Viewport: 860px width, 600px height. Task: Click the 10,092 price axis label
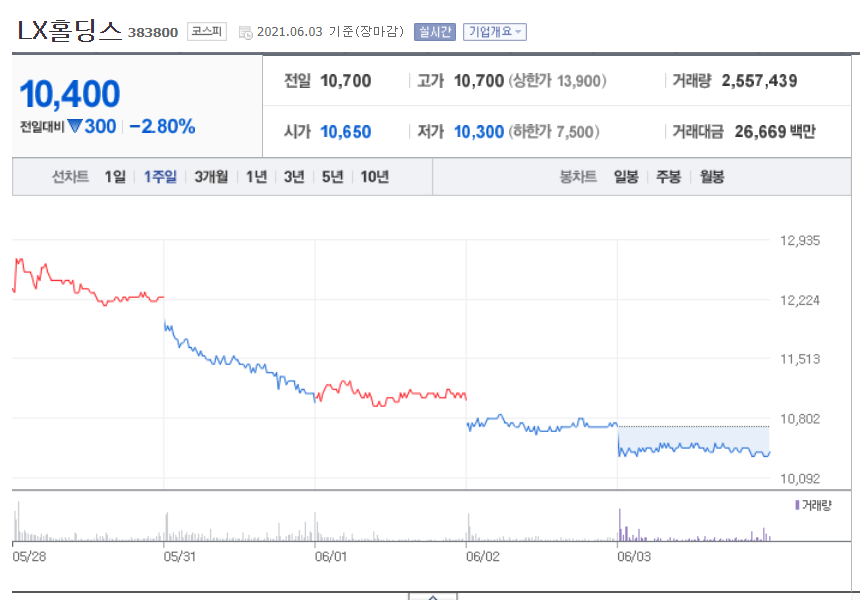tap(800, 479)
